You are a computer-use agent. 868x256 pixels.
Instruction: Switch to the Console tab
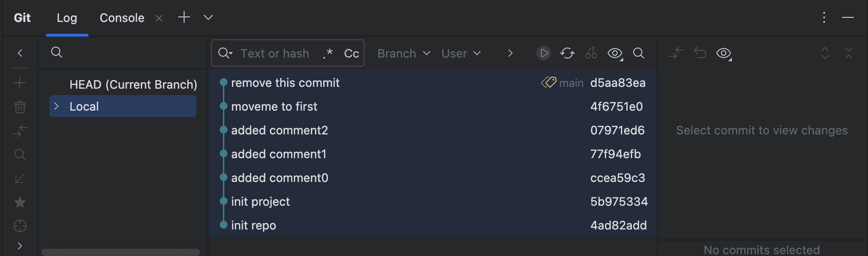[x=122, y=18]
